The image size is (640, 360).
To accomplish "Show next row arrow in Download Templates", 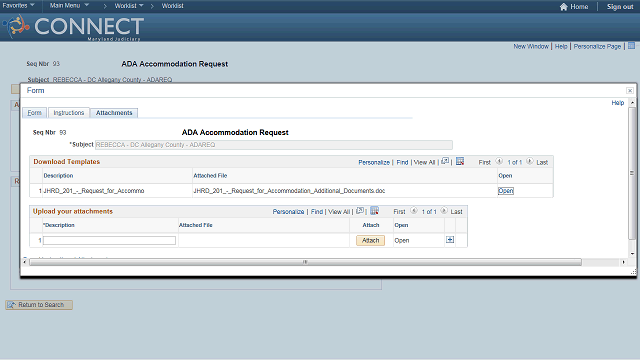I will [x=529, y=161].
